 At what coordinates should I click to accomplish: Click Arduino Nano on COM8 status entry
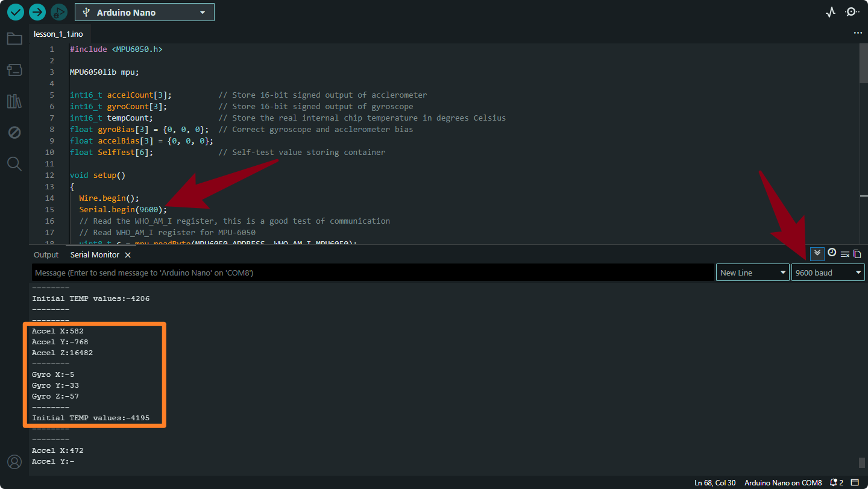[783, 482]
